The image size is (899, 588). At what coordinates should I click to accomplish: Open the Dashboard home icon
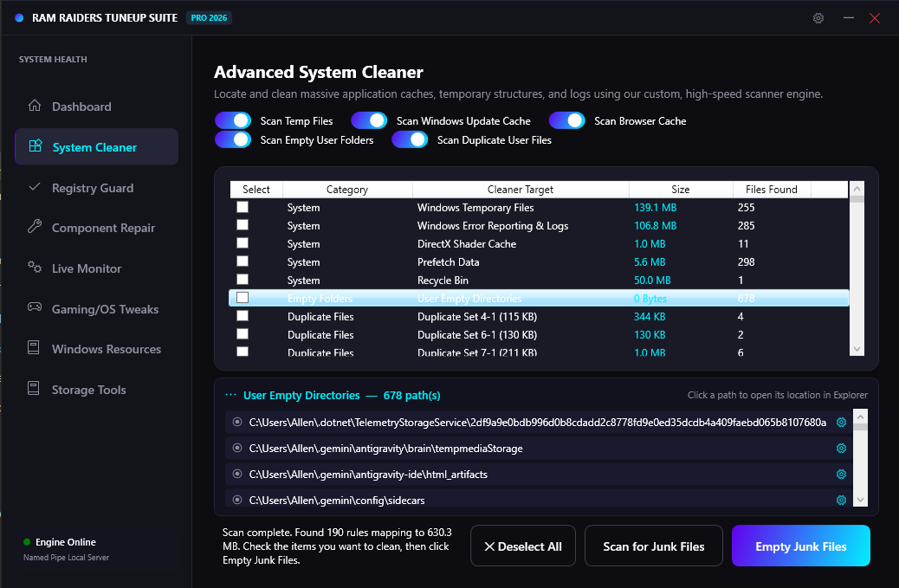coord(35,106)
